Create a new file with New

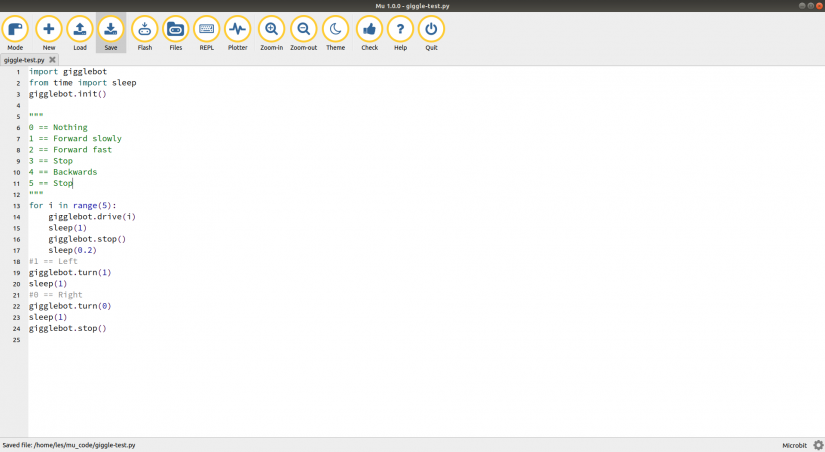pyautogui.click(x=48, y=31)
